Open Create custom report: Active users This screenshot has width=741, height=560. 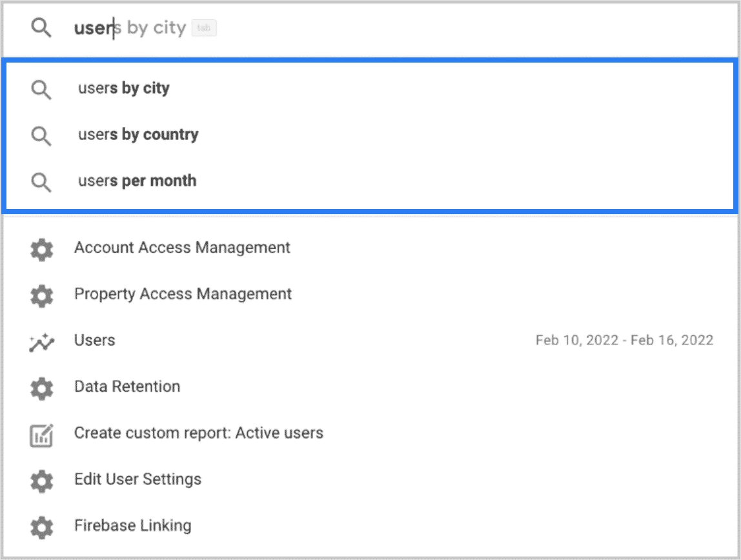[199, 434]
